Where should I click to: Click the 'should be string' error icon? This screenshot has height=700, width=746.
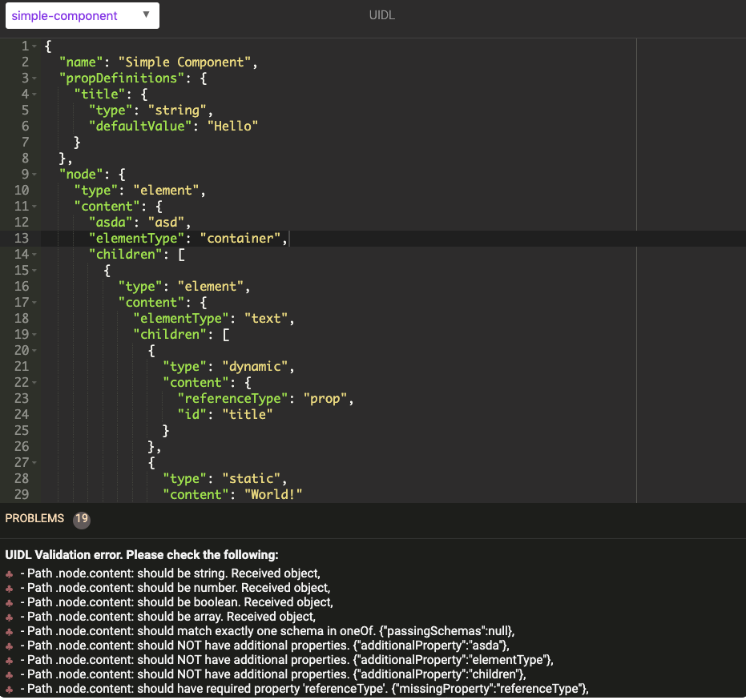(x=9, y=574)
